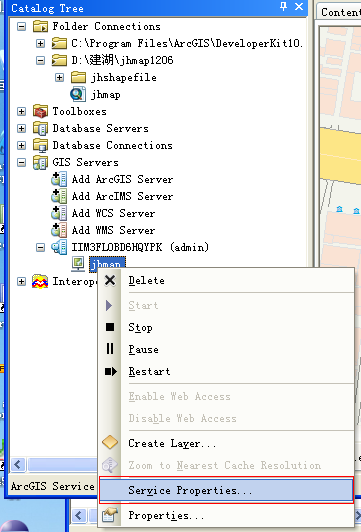
Task: Choose Create Layer... from the context menu
Action: coord(226,443)
